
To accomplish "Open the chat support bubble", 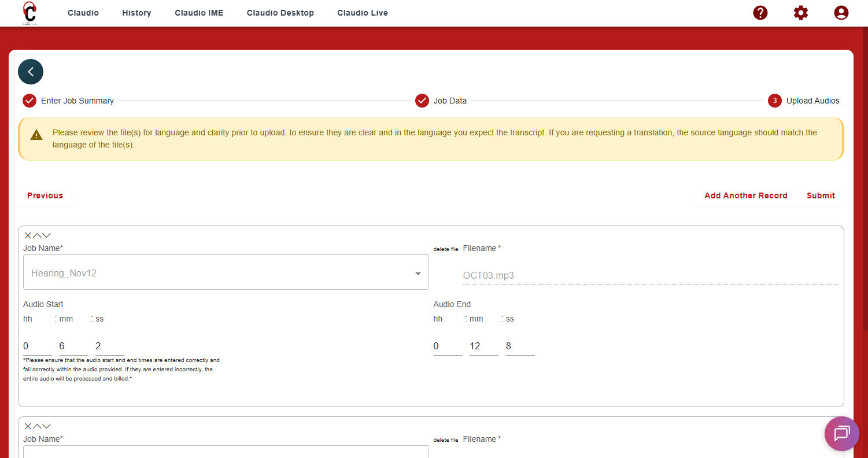I will click(841, 433).
